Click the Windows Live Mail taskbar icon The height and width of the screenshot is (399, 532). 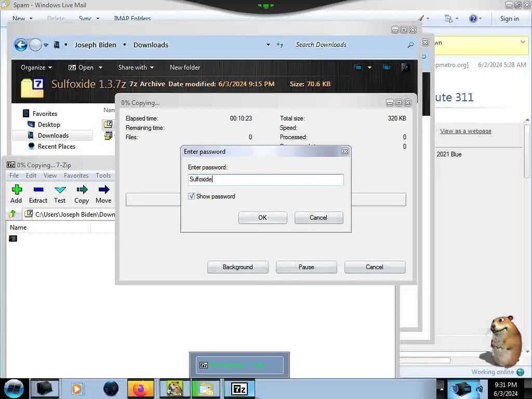coord(206,389)
